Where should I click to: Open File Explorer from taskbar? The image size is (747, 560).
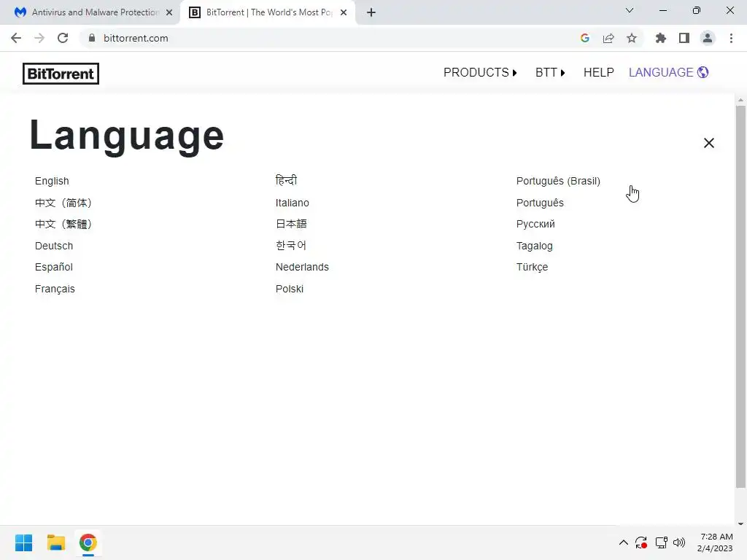point(55,542)
